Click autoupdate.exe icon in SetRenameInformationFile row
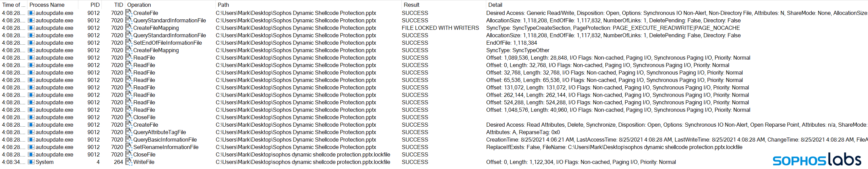868x169 pixels. pyautogui.click(x=31, y=147)
